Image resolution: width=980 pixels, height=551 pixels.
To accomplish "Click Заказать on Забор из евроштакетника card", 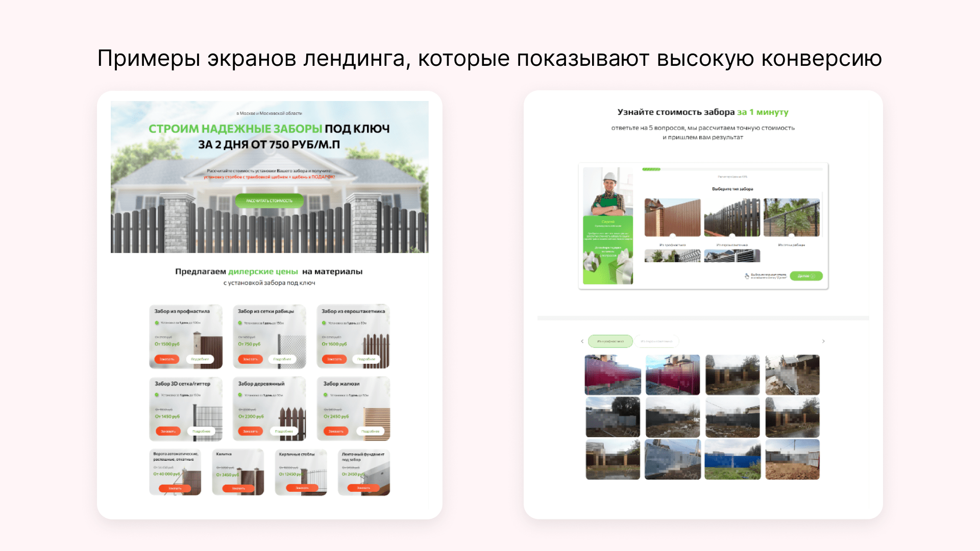I will [x=334, y=359].
